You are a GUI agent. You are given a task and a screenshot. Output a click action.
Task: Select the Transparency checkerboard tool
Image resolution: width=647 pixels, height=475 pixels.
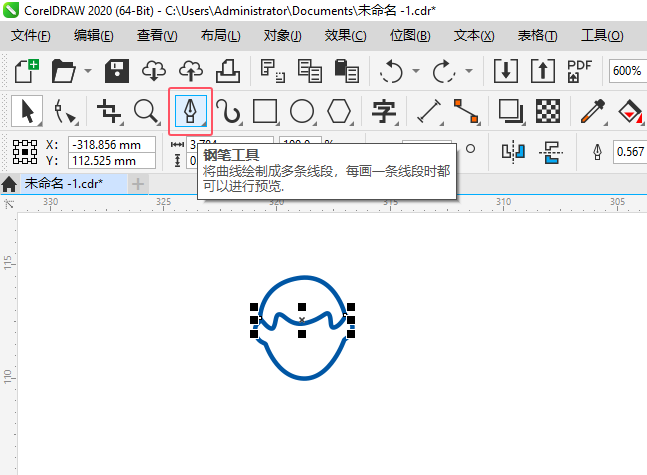pos(548,111)
